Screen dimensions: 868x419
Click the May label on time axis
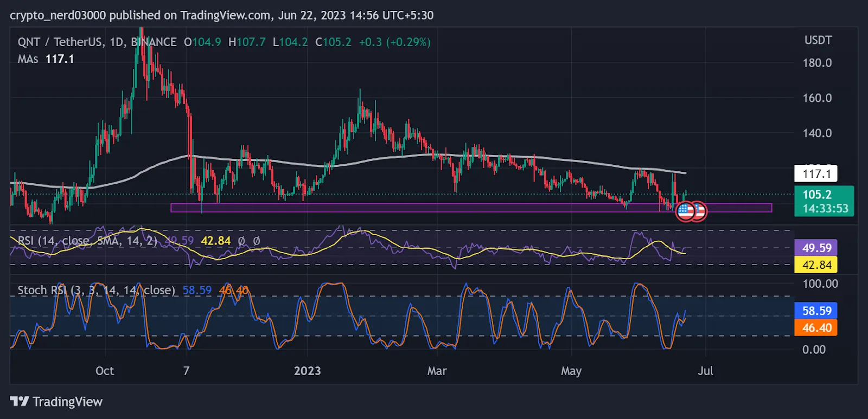coord(571,371)
